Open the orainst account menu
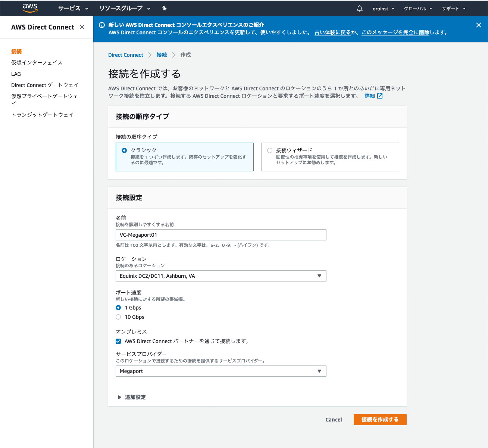The image size is (488, 448). 383,9
